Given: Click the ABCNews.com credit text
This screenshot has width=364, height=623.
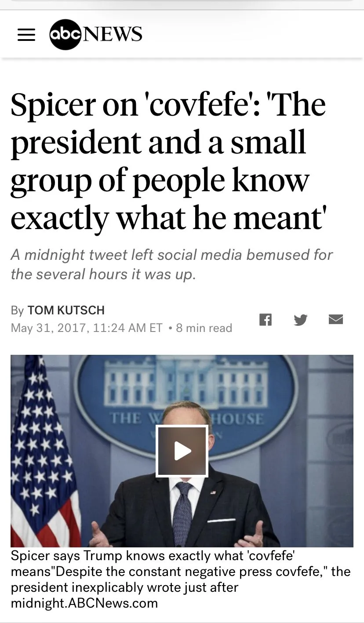Looking at the screenshot, I should (x=113, y=603).
